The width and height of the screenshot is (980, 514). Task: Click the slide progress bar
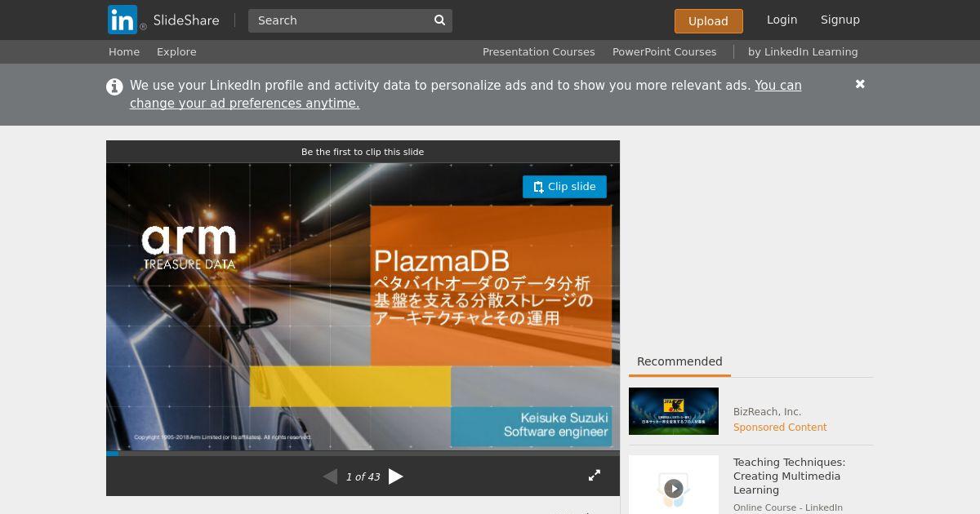[363, 453]
